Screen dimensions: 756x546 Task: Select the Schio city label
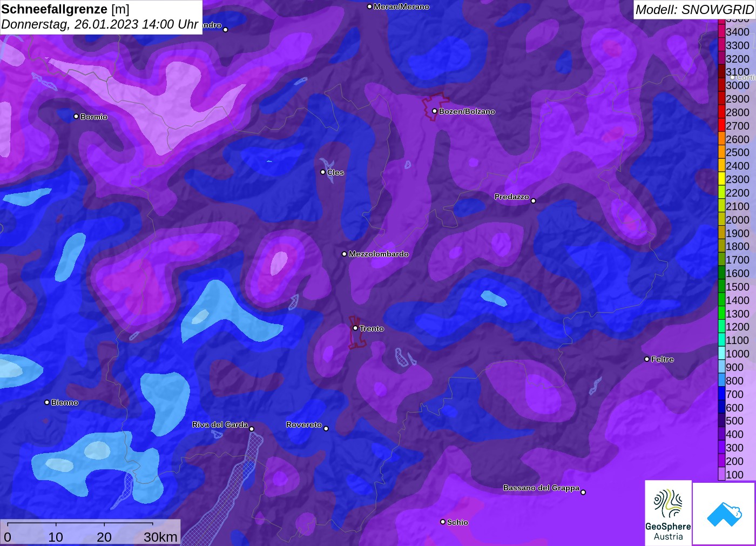457,522
